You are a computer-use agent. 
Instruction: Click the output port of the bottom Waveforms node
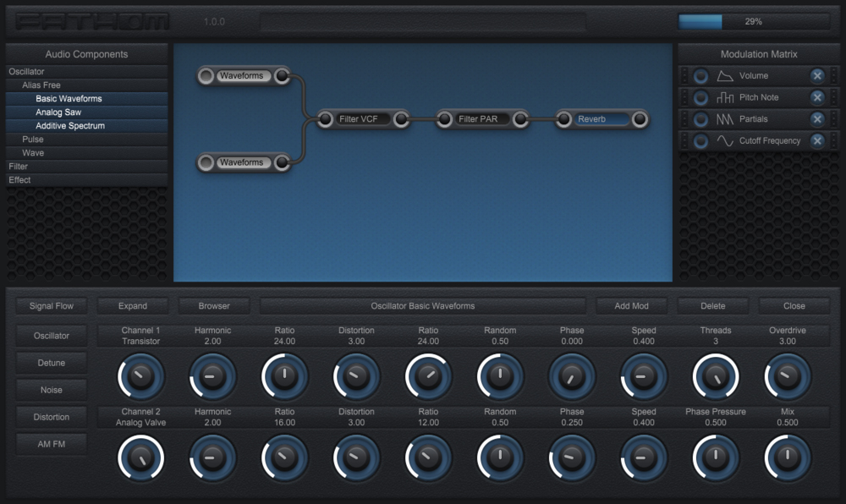[x=282, y=162]
